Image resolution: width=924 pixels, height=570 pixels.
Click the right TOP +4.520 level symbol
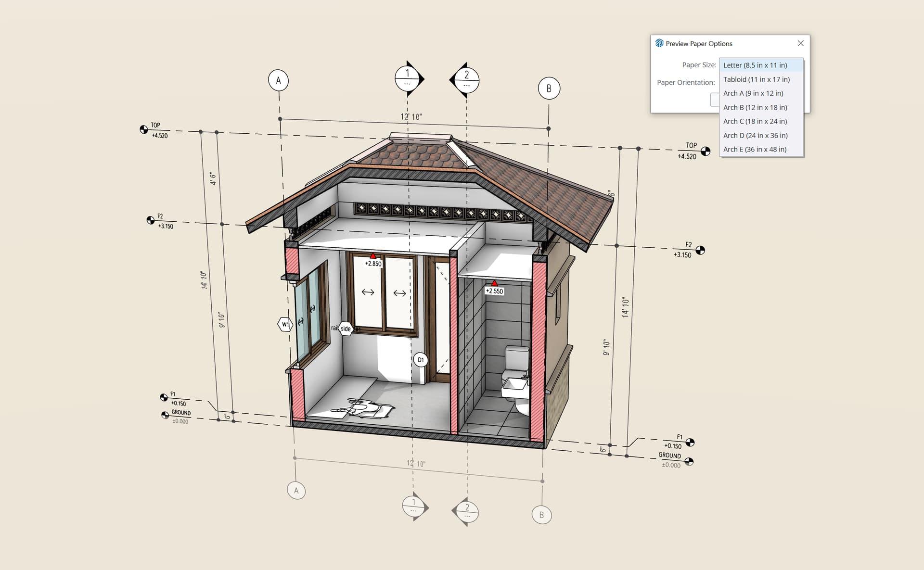pos(705,152)
